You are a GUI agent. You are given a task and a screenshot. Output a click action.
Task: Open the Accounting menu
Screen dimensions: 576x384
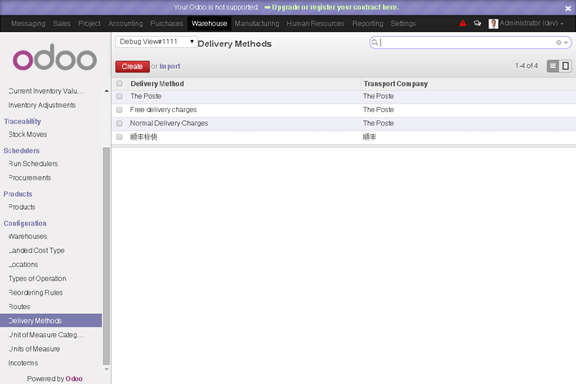click(126, 24)
